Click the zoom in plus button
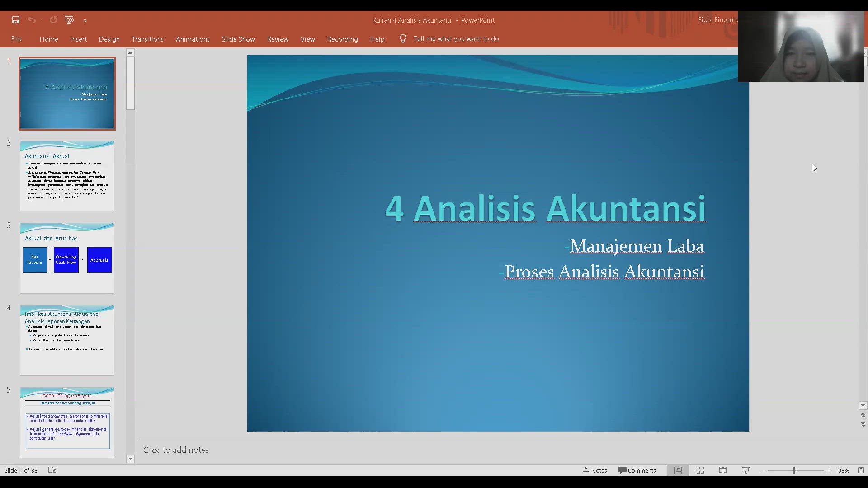868x488 pixels. [x=829, y=470]
